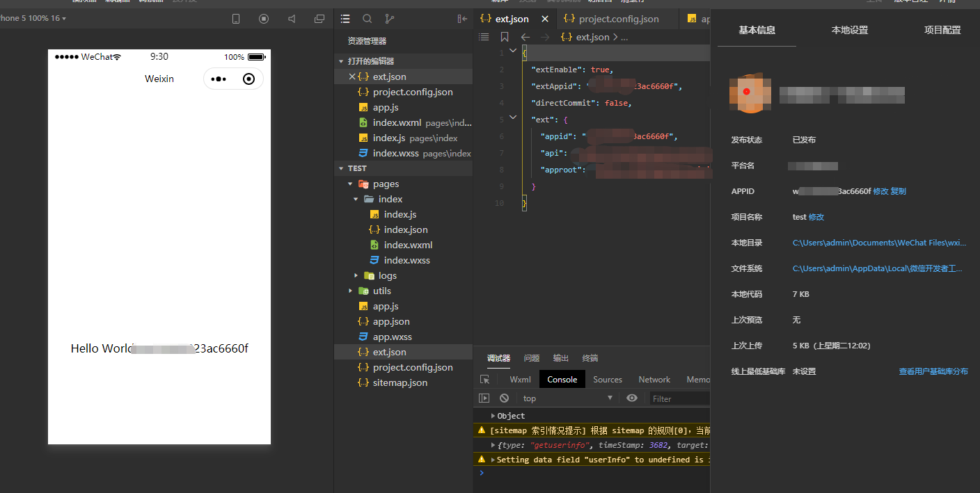Image resolution: width=980 pixels, height=493 pixels.
Task: Collapse the pages folder
Action: click(x=350, y=184)
